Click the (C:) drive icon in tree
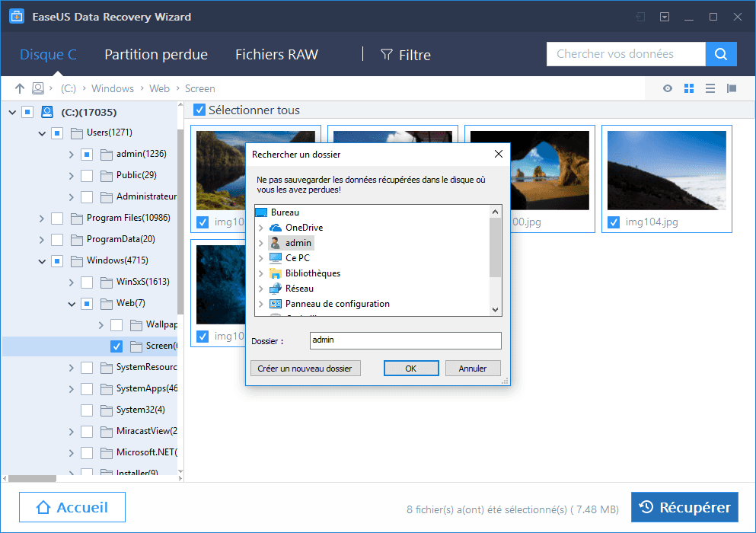Screen dimensions: 756x533 click(x=46, y=112)
